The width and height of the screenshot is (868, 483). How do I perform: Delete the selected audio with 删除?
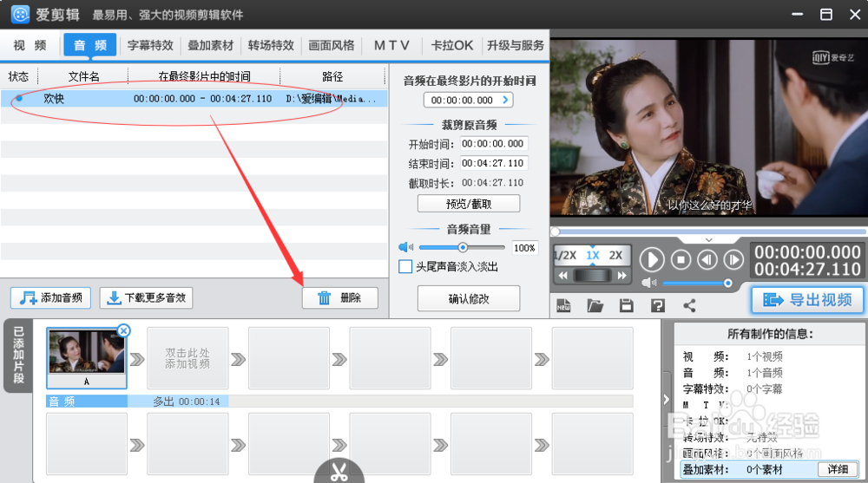point(340,297)
